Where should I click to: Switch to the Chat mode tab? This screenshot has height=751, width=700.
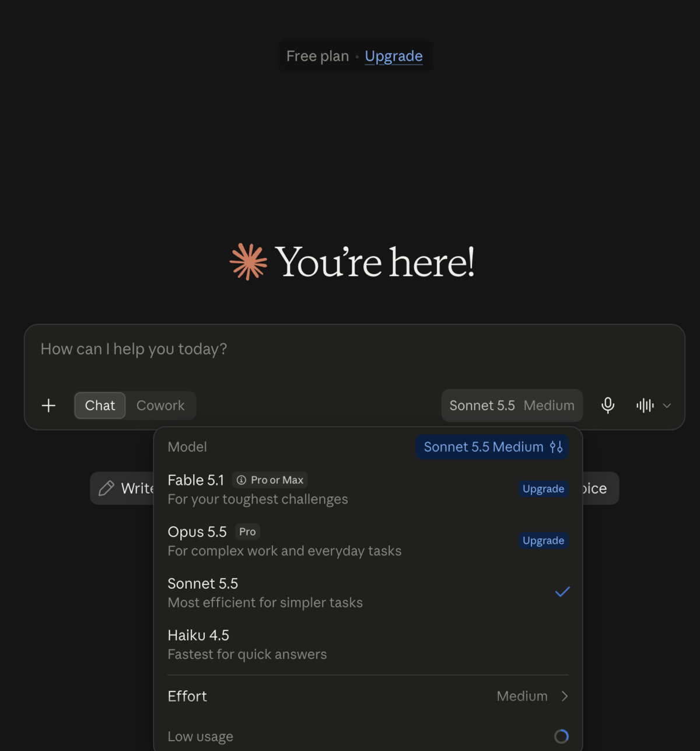coord(100,406)
